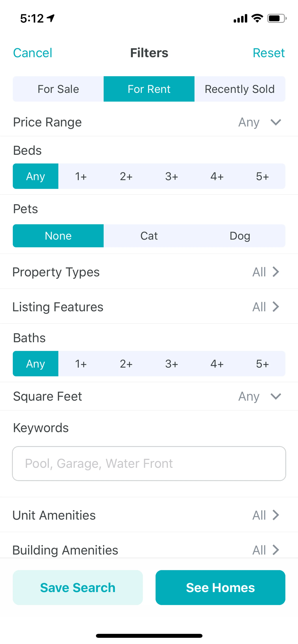Tap the battery icon in status bar
298x644 pixels.
[x=276, y=18]
